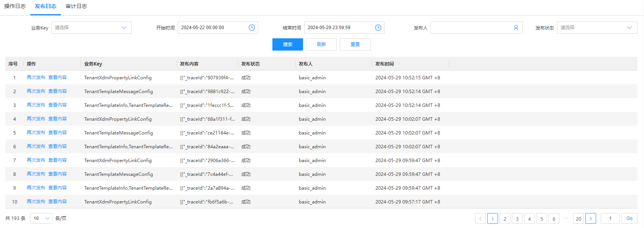Open the start time clock picker icon
Screen dimensions: 644x228
pos(252,28)
